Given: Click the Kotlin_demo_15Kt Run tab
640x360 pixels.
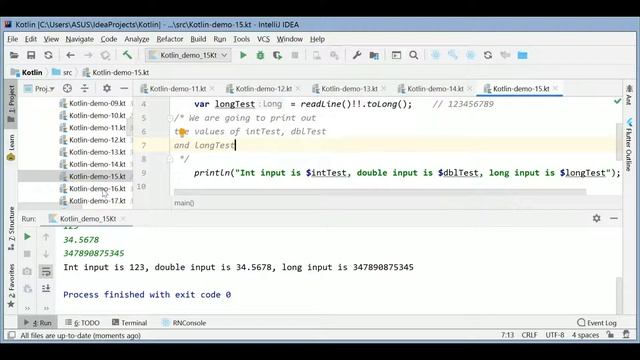Looking at the screenshot, I should [x=87, y=219].
